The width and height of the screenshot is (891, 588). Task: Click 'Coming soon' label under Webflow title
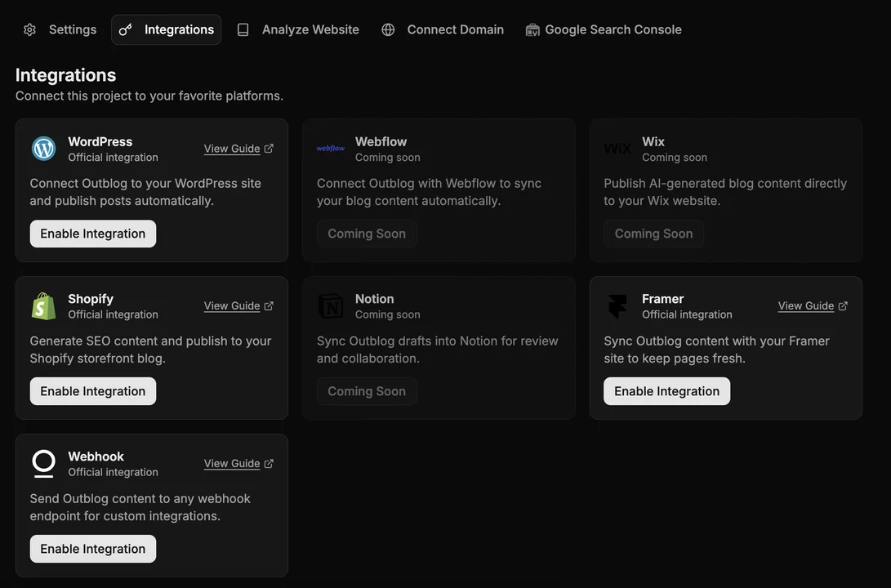click(x=388, y=158)
